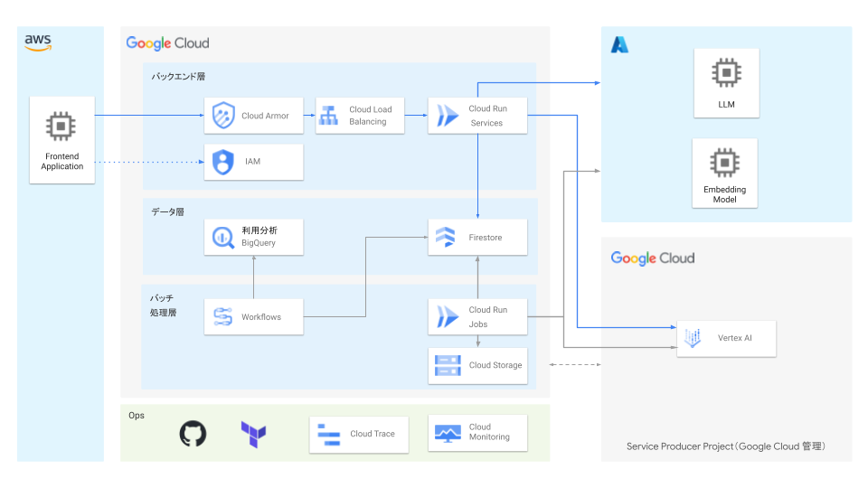Select the IAM icon
Viewport: 868px width, 488px height.
(223, 162)
